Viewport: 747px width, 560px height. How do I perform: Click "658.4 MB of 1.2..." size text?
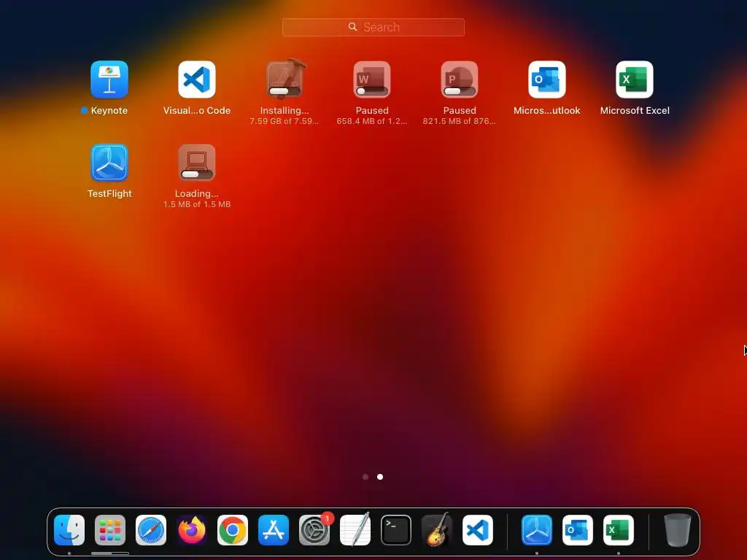[372, 121]
